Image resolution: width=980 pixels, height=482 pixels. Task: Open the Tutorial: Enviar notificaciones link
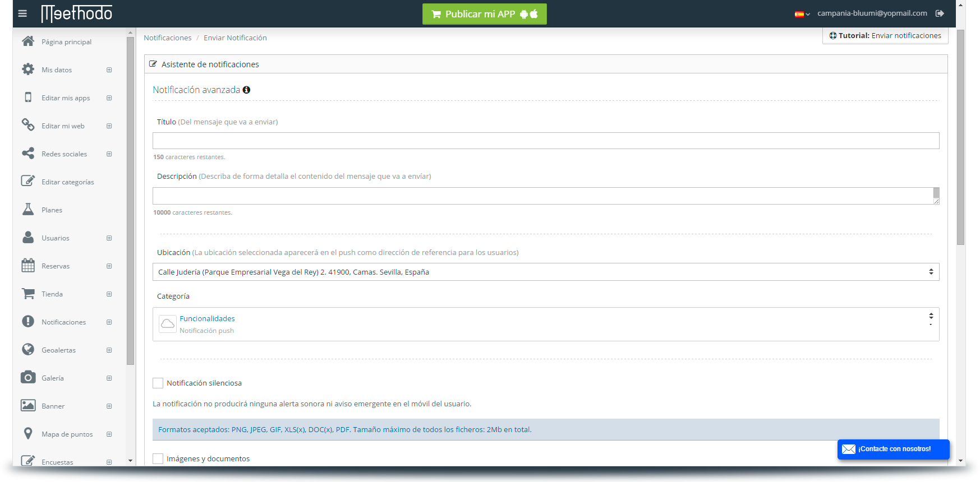click(885, 35)
